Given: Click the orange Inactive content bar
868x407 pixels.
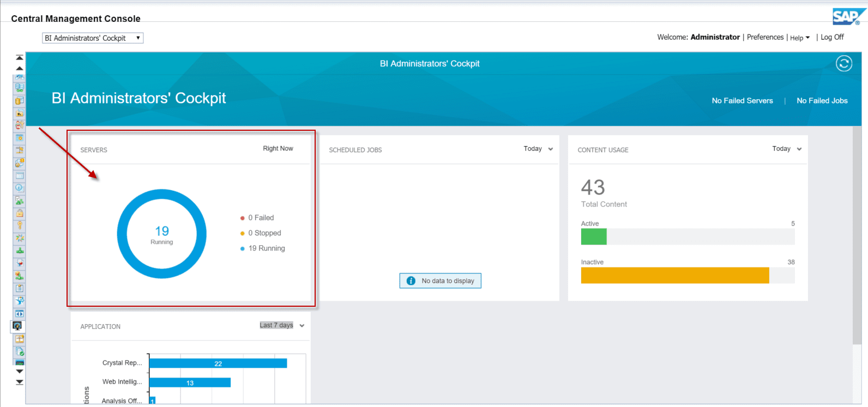Looking at the screenshot, I should coord(675,275).
